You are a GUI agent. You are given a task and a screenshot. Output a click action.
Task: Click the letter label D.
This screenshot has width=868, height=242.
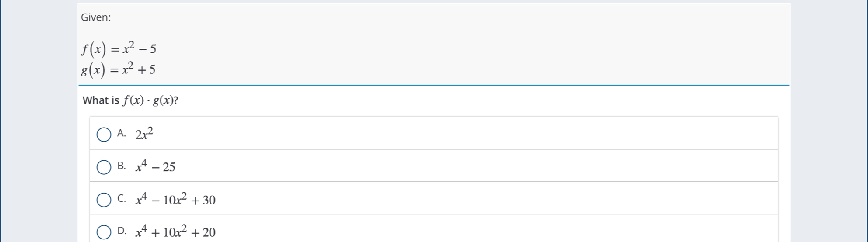[122, 231]
